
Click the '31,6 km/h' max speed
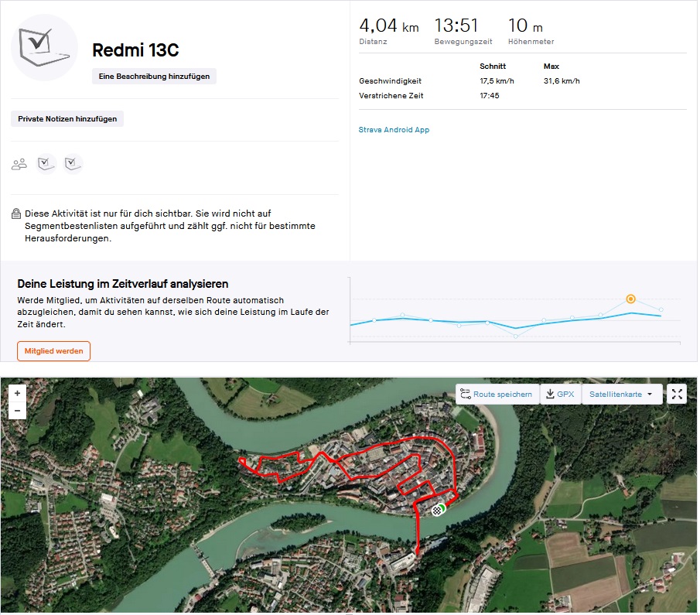pos(562,81)
